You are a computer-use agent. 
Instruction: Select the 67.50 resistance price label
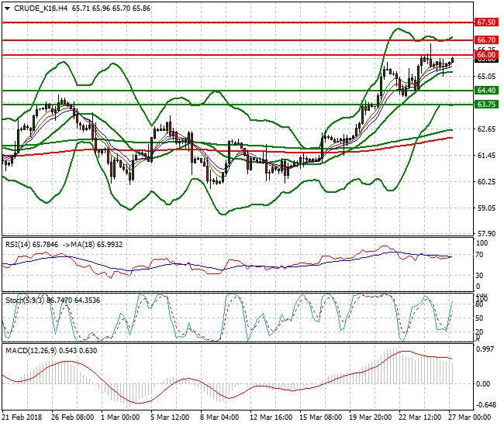coord(486,22)
